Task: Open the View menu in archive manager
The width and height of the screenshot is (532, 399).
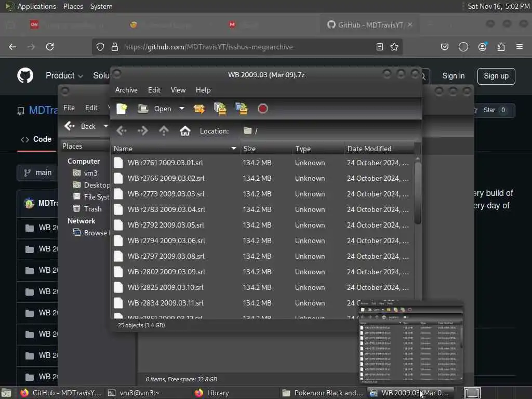Action: [178, 90]
